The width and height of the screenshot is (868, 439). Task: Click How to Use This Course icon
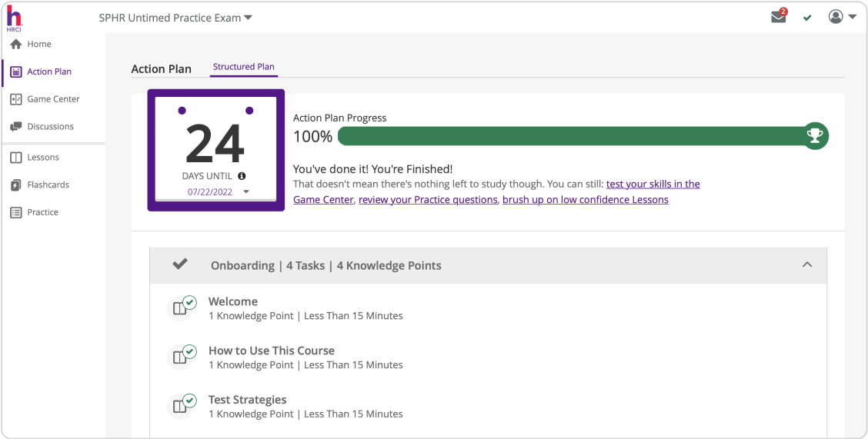[x=182, y=357]
